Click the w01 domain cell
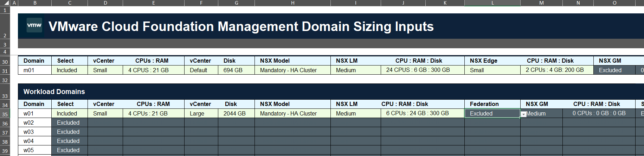 [x=35, y=113]
